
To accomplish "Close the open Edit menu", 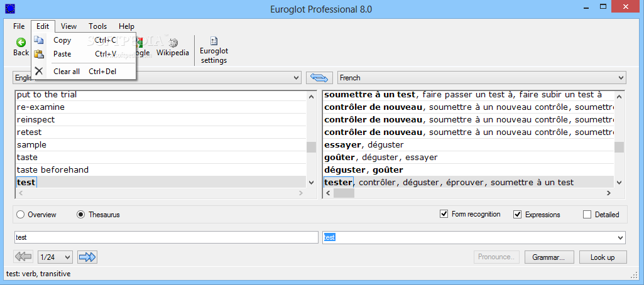I will coord(43,26).
